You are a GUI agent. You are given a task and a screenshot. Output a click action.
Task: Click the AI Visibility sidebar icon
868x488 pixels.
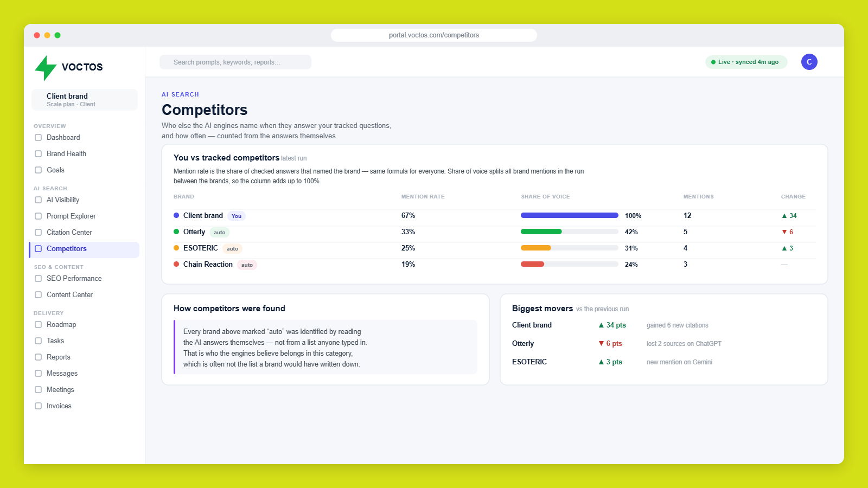pyautogui.click(x=38, y=200)
